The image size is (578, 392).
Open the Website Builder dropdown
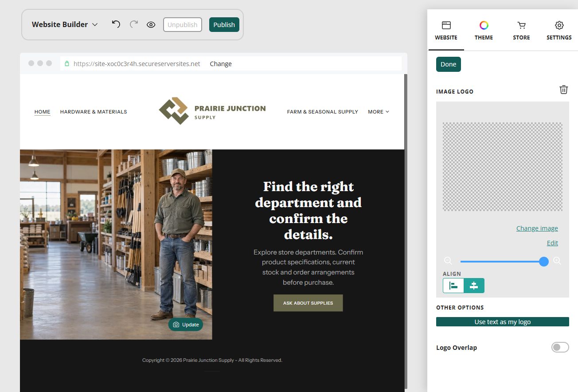65,24
